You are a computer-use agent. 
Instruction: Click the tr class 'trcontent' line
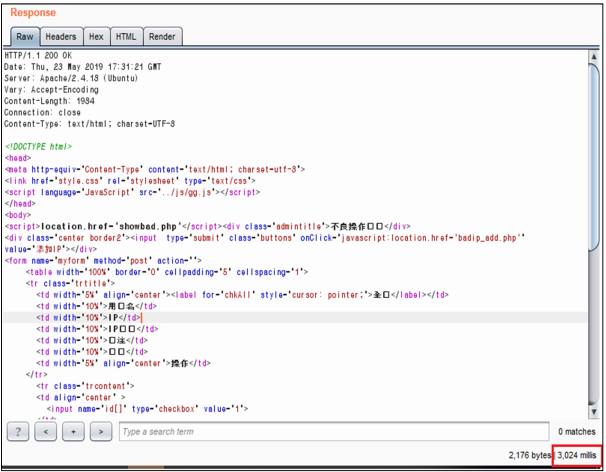(85, 386)
